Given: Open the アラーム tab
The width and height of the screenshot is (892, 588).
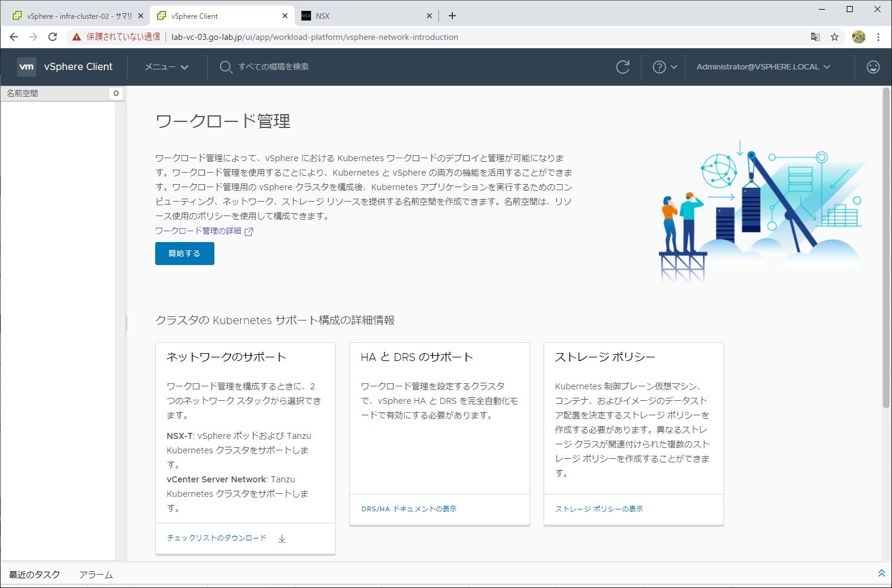Looking at the screenshot, I should [x=95, y=575].
